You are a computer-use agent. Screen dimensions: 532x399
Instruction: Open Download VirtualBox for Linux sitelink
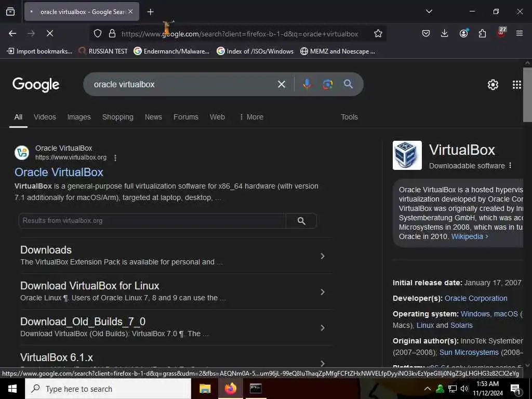point(89,286)
